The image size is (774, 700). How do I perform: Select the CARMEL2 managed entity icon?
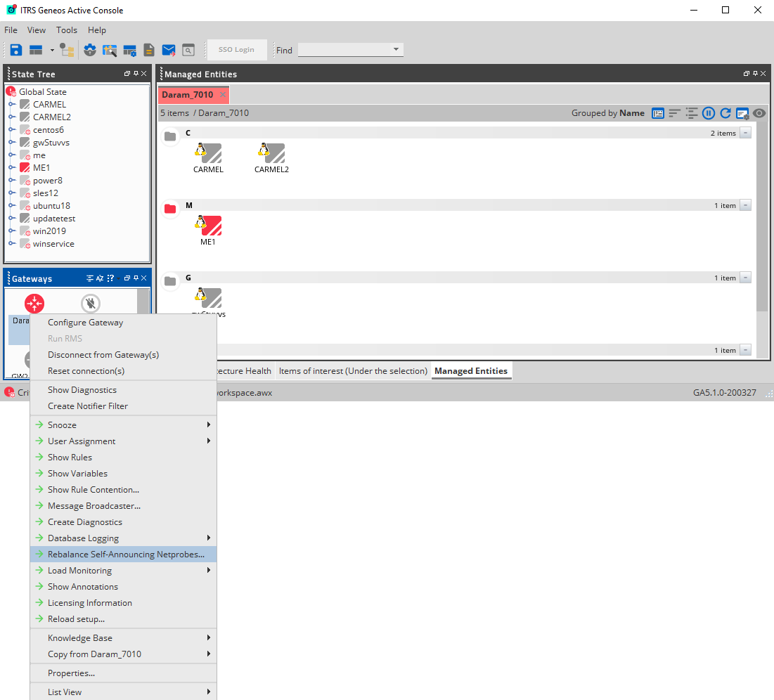coord(271,153)
